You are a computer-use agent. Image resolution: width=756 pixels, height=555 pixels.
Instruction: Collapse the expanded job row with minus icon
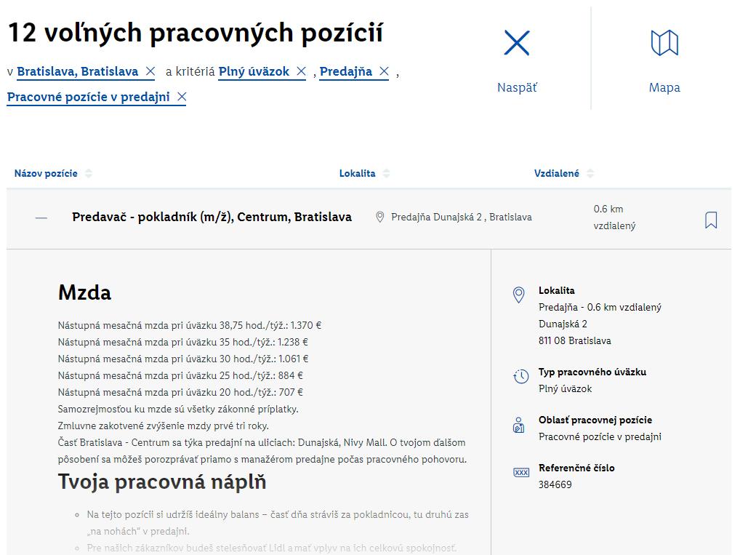pos(41,217)
